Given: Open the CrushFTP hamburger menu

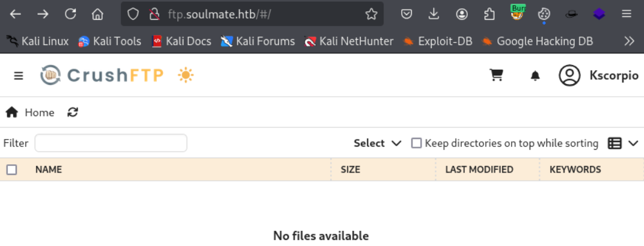Looking at the screenshot, I should click(x=19, y=76).
